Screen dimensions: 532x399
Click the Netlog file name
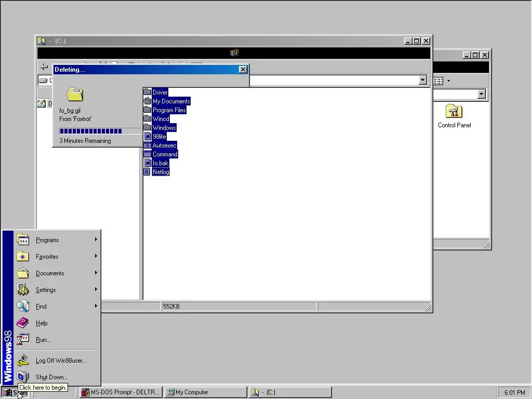[161, 171]
